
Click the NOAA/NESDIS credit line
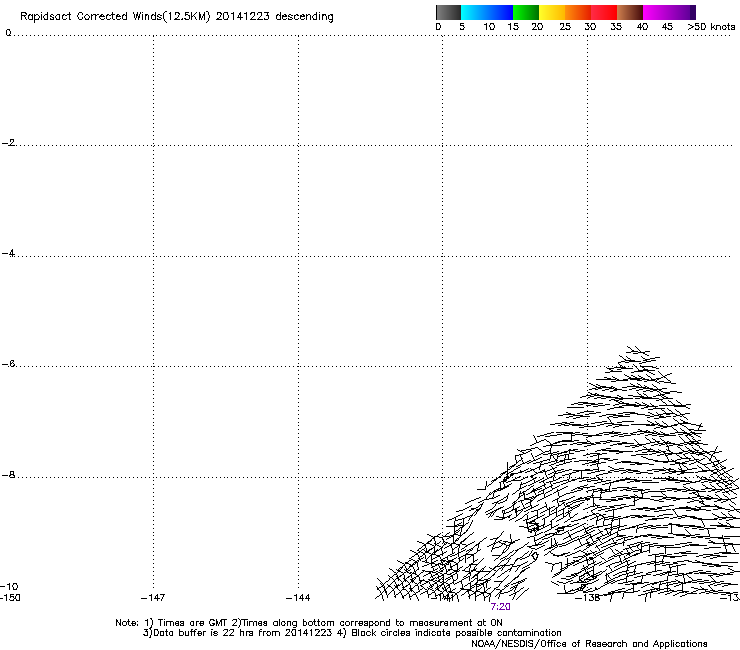589,644
